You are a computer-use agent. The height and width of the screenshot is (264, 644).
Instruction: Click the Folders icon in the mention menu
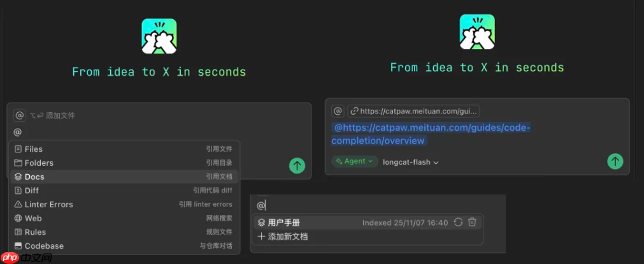point(18,163)
